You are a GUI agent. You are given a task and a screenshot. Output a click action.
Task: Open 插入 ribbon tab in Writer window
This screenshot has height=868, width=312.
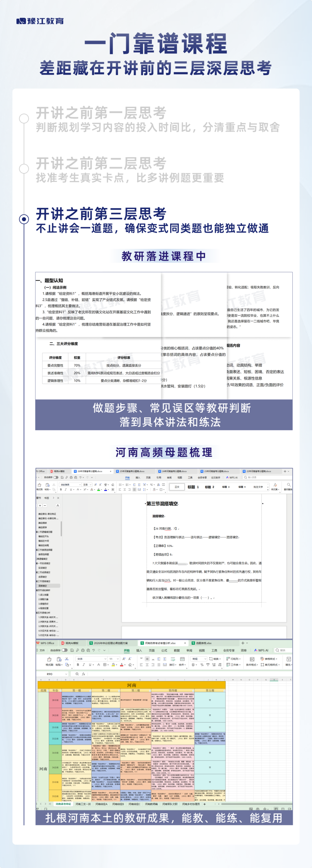[x=138, y=477]
